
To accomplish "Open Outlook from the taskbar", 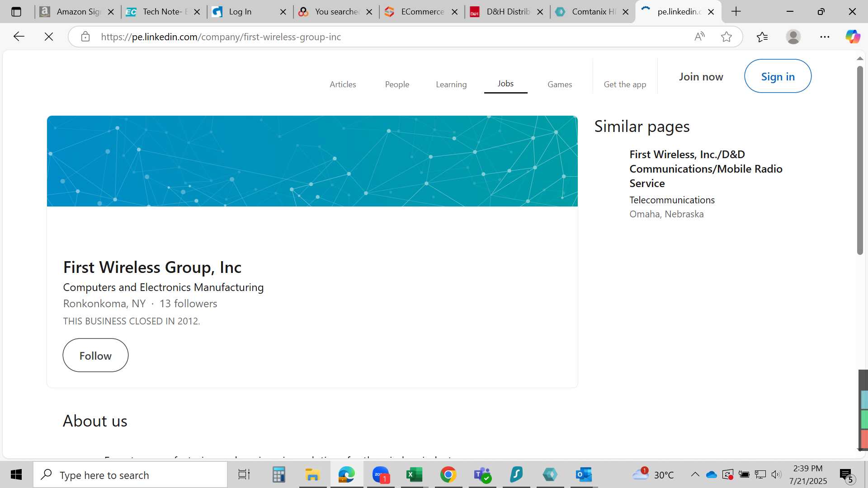I will point(584,474).
